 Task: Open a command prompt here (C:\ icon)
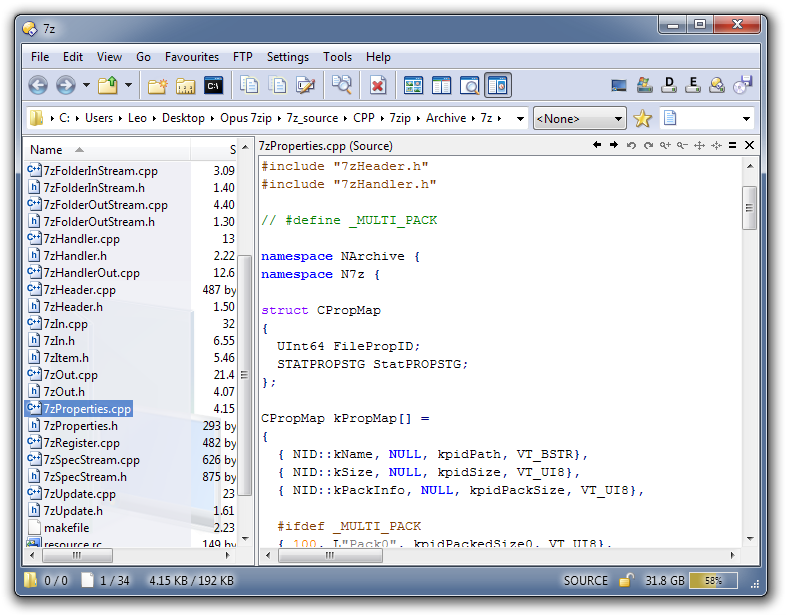click(x=213, y=86)
